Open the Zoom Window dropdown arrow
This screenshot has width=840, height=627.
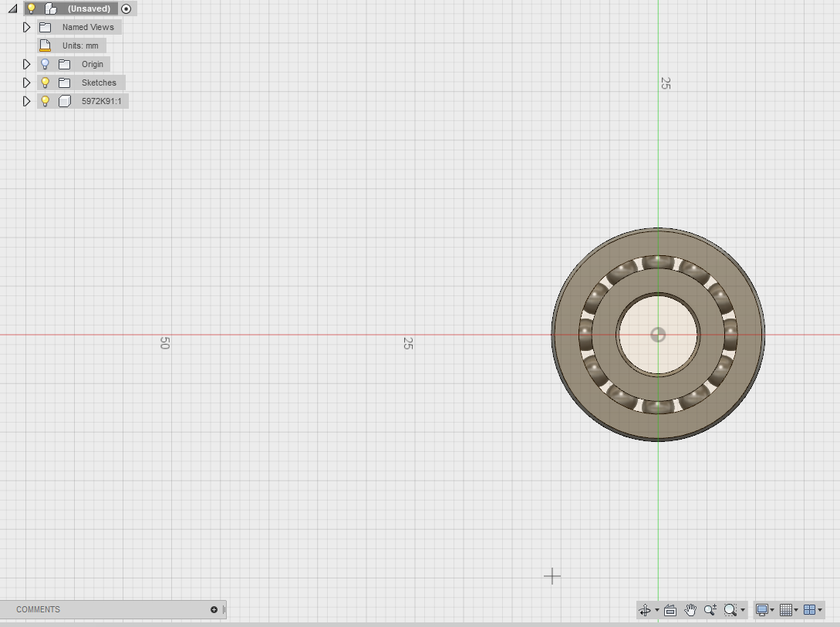tap(743, 610)
